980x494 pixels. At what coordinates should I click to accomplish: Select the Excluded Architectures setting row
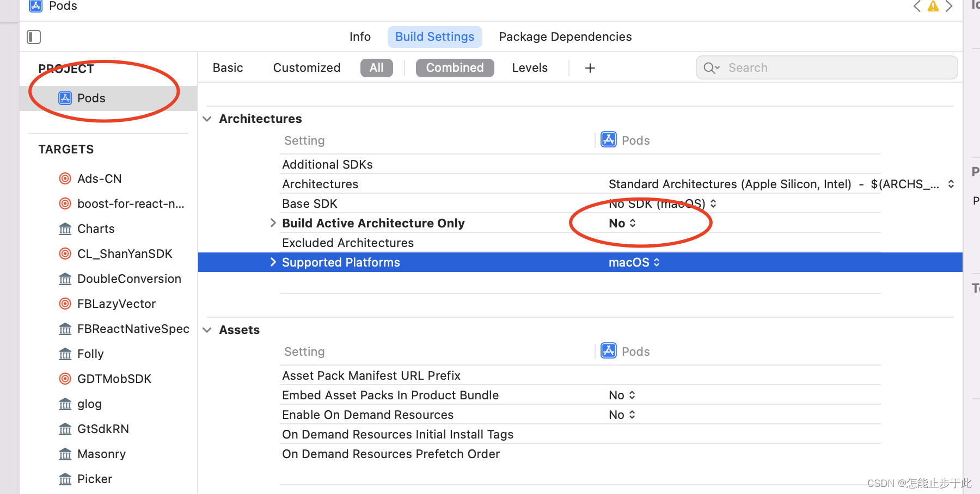(x=580, y=243)
